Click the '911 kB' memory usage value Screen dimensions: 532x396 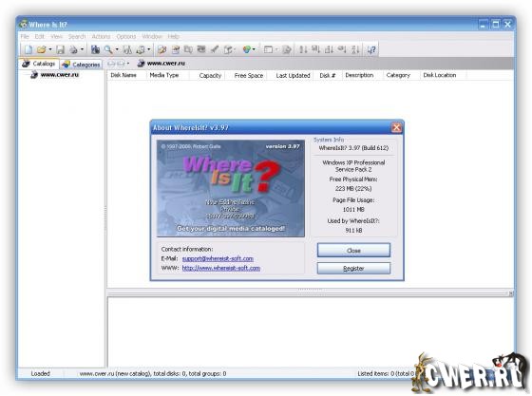(x=353, y=230)
